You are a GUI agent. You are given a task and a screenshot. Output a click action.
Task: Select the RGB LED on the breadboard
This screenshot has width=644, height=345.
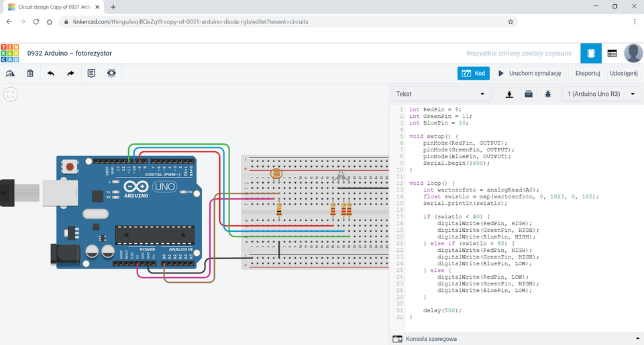click(x=341, y=176)
